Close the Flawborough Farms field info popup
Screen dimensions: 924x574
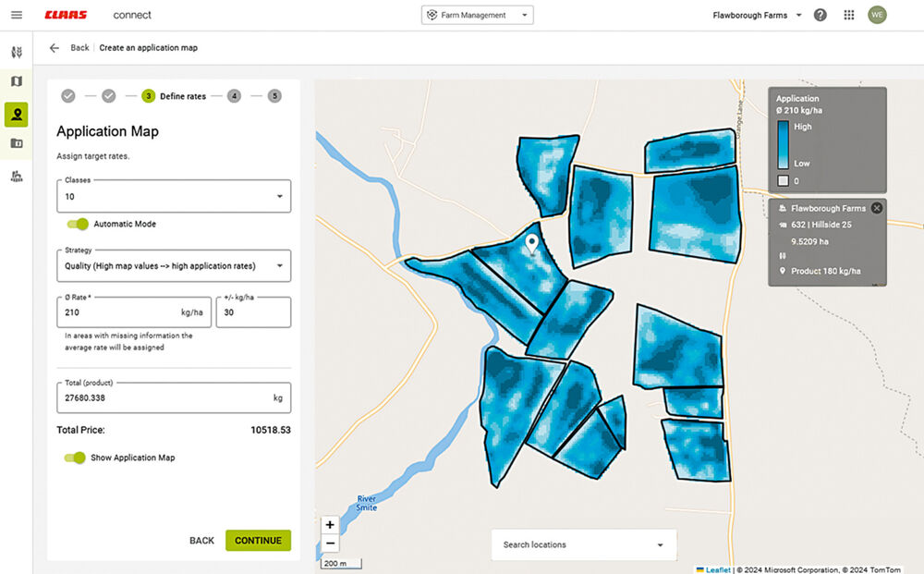pos(877,208)
